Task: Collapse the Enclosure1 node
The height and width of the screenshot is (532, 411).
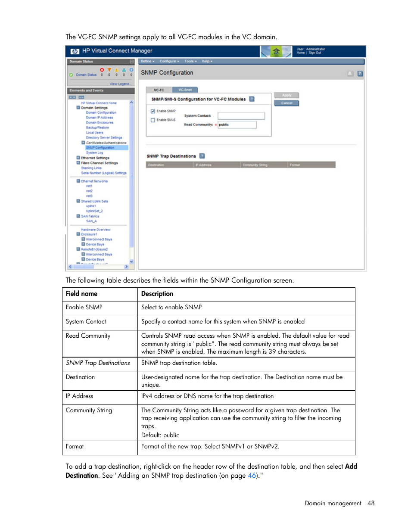Action: coord(78,234)
